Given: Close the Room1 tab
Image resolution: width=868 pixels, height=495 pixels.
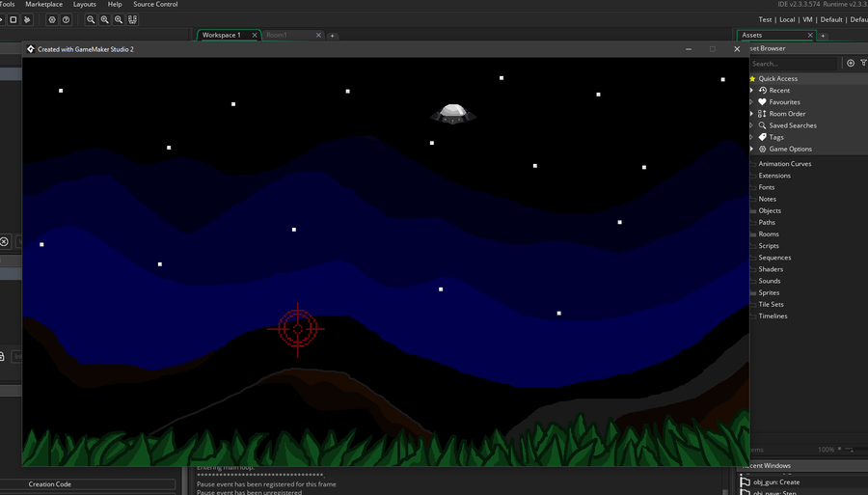Looking at the screenshot, I should [318, 35].
